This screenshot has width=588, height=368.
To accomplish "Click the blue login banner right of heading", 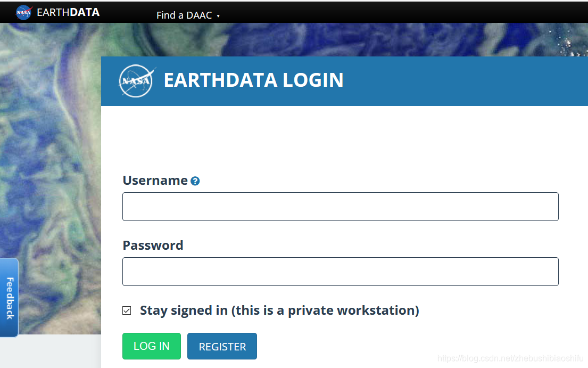I will pos(465,81).
